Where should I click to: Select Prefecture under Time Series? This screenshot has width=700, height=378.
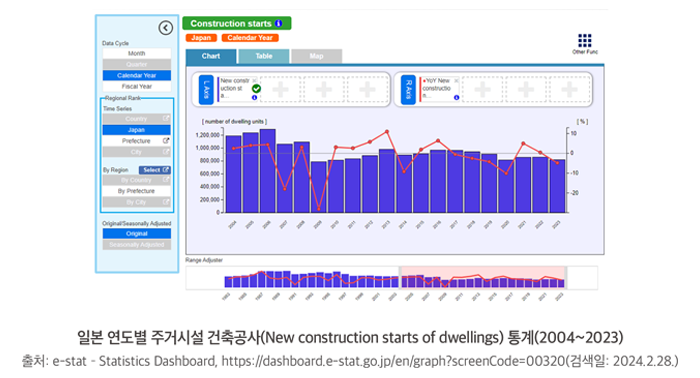pyautogui.click(x=136, y=141)
